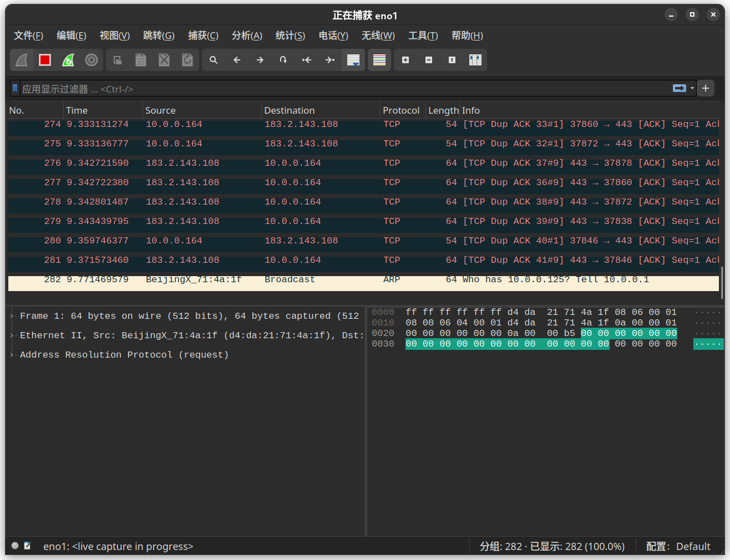Open the 分析(A) menu
The width and height of the screenshot is (730, 560).
coord(247,35)
